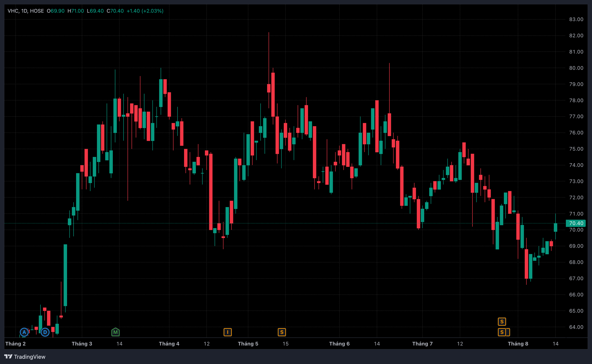The width and height of the screenshot is (592, 364).
Task: Click the change value +1.40 (+2.03%)
Action: coord(145,11)
